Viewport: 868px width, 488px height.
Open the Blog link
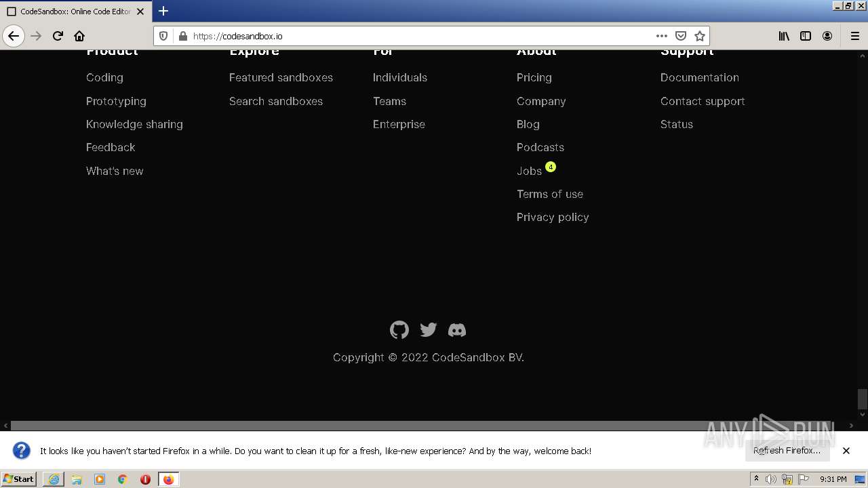(528, 124)
